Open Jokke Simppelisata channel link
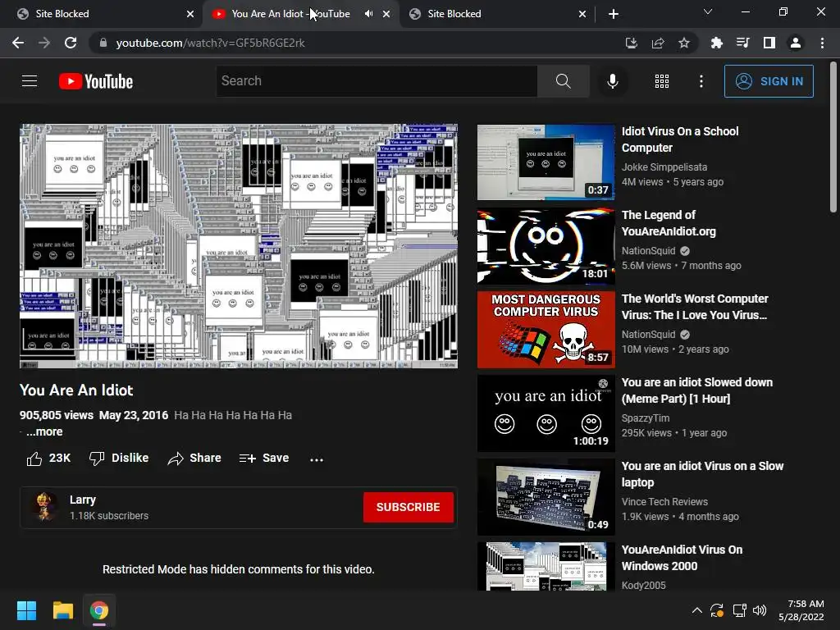The width and height of the screenshot is (840, 630). pos(664,167)
